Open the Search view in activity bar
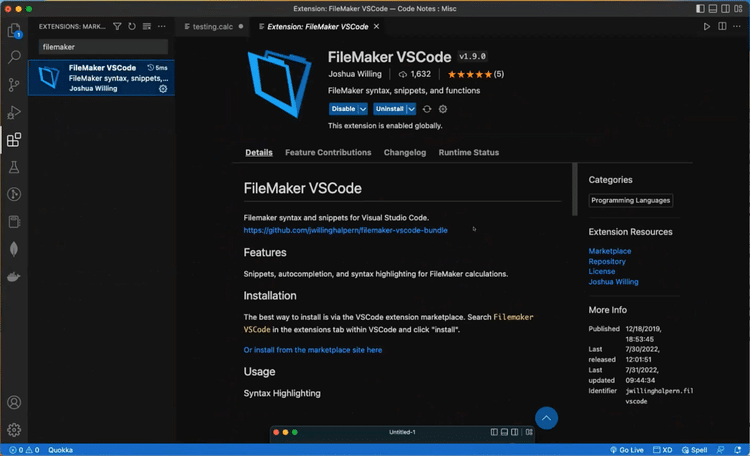750x456 pixels. [14, 57]
